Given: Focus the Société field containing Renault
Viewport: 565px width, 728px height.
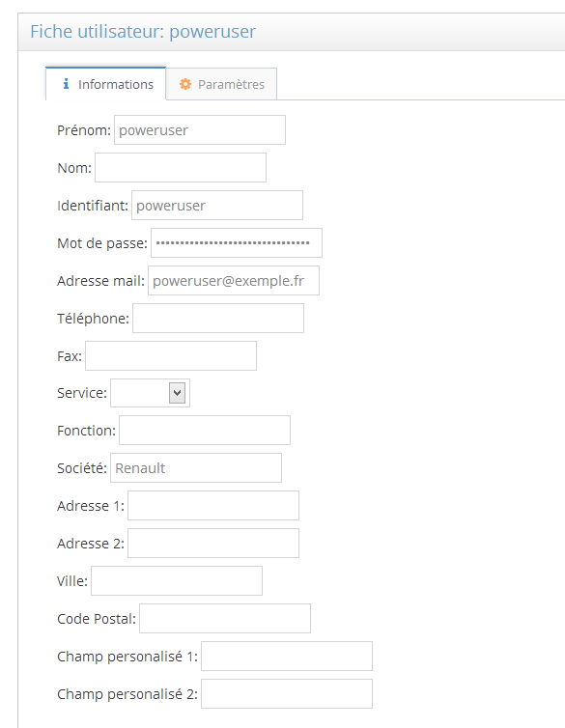Looking at the screenshot, I should 196,467.
